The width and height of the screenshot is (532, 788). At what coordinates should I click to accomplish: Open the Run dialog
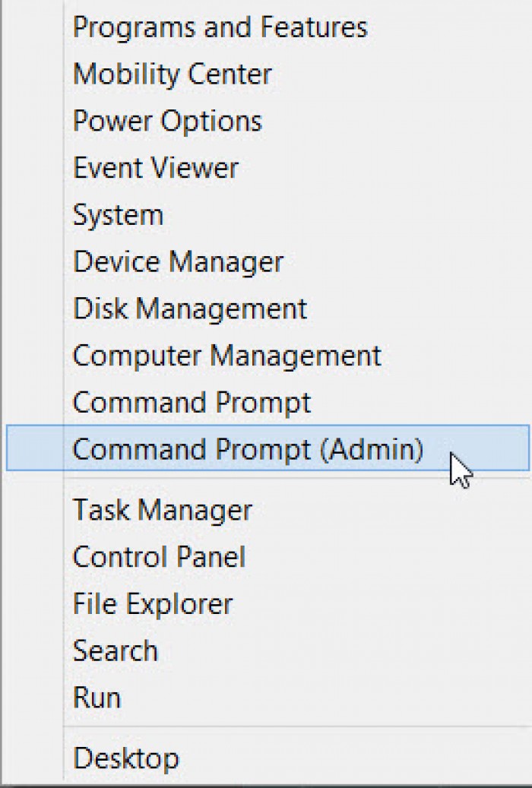click(x=96, y=698)
